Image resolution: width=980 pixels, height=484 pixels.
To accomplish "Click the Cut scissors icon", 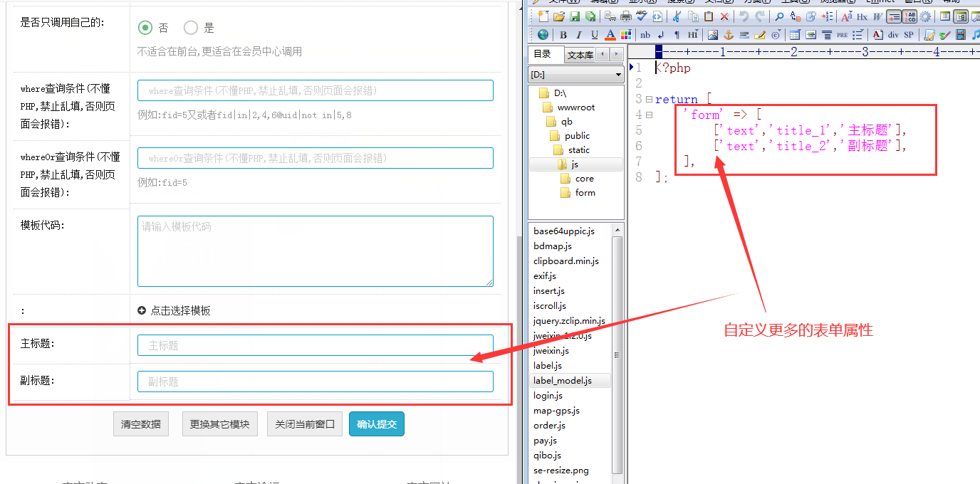I will 677,16.
